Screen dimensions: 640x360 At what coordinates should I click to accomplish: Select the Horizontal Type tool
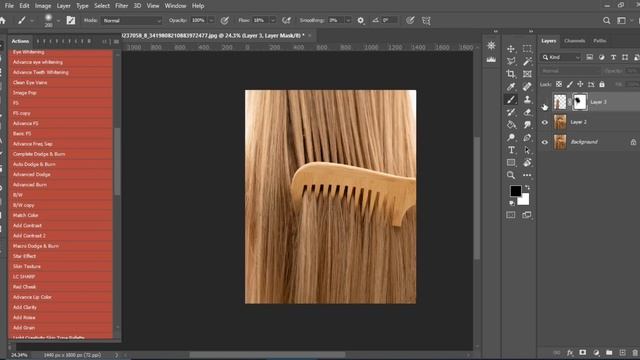[511, 150]
